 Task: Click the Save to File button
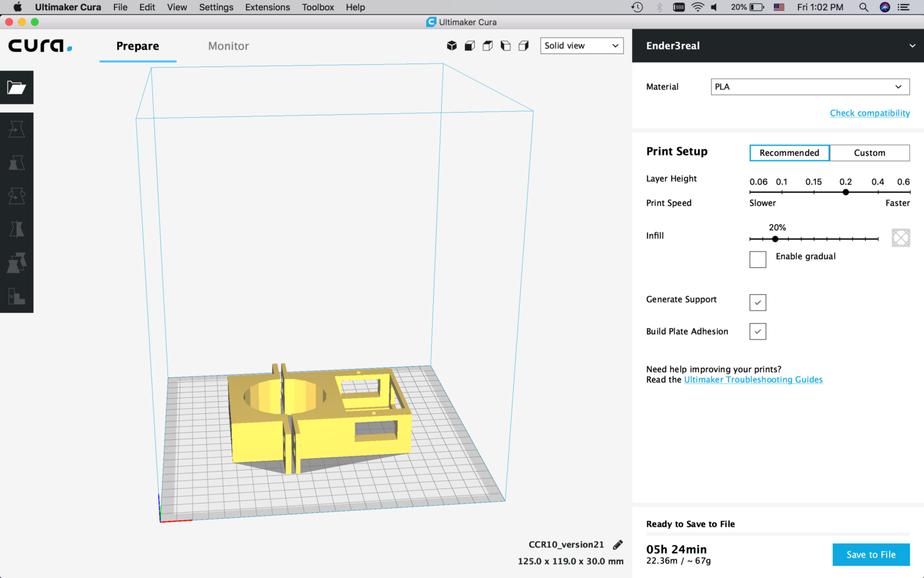click(x=871, y=555)
